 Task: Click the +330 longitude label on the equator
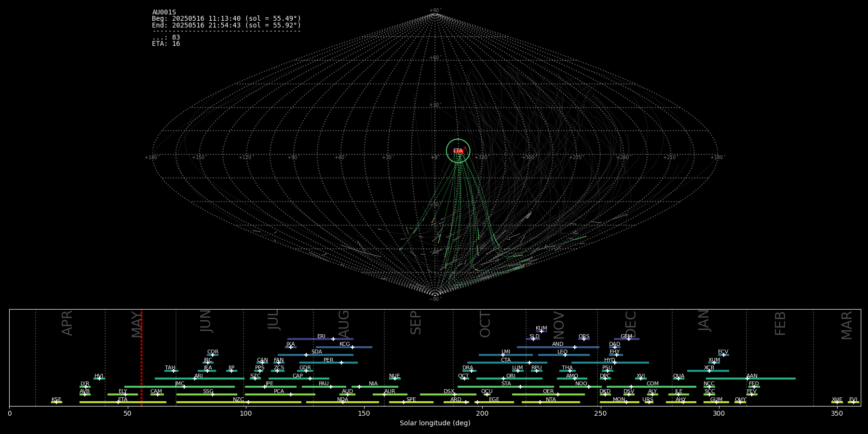click(x=481, y=158)
